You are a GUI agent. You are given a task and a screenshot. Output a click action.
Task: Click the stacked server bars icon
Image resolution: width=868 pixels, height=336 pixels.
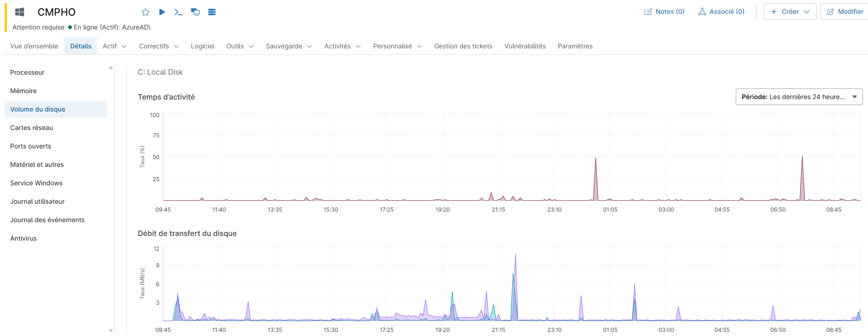(212, 12)
